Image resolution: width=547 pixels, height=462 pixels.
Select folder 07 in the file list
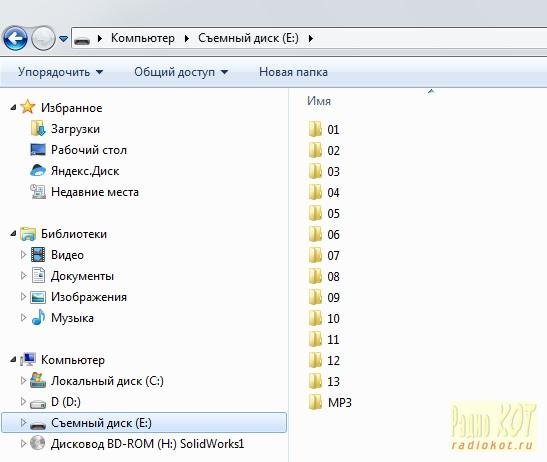click(x=324, y=255)
